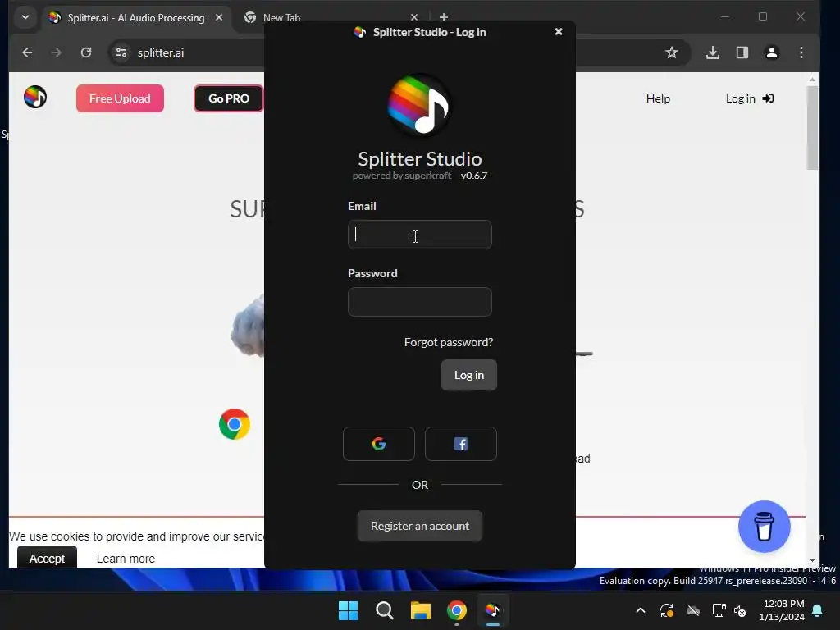
Task: Open the notification bell
Action: (x=818, y=610)
